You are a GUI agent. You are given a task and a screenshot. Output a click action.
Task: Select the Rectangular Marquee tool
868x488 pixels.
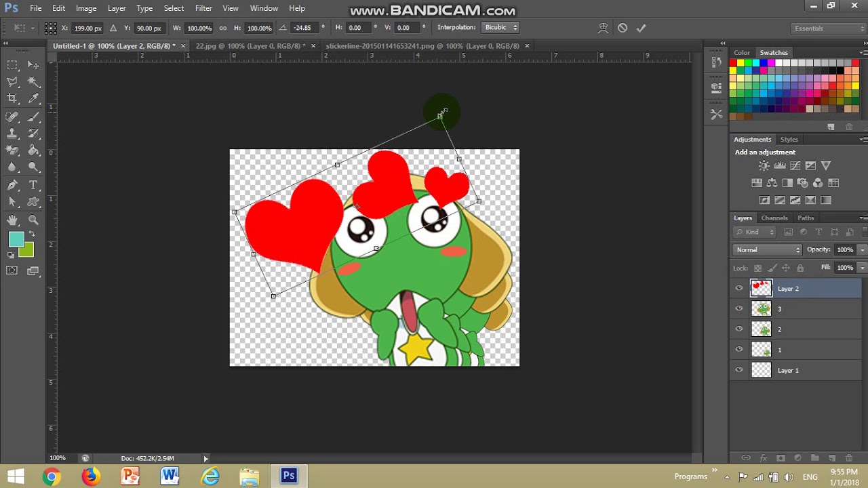click(x=12, y=65)
